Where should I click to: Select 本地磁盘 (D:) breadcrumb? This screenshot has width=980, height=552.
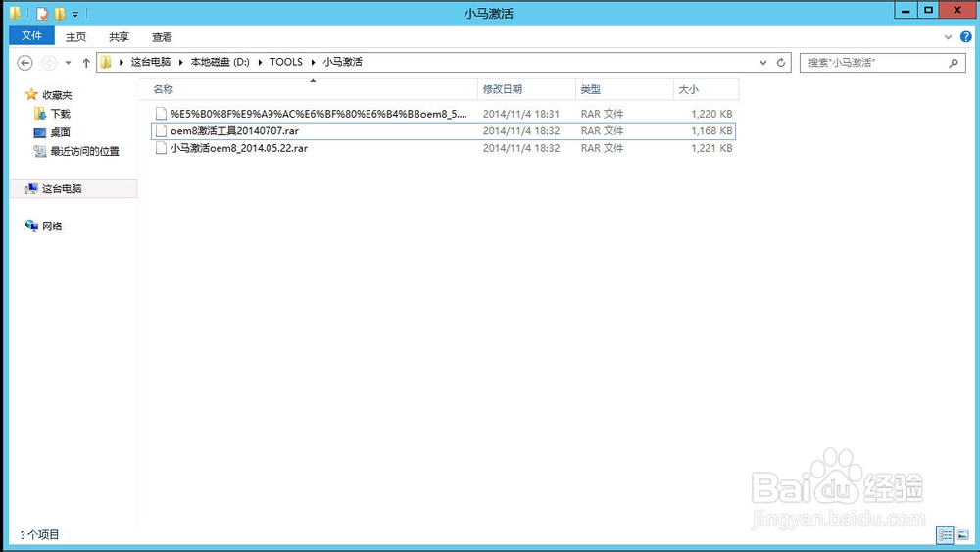tap(220, 62)
